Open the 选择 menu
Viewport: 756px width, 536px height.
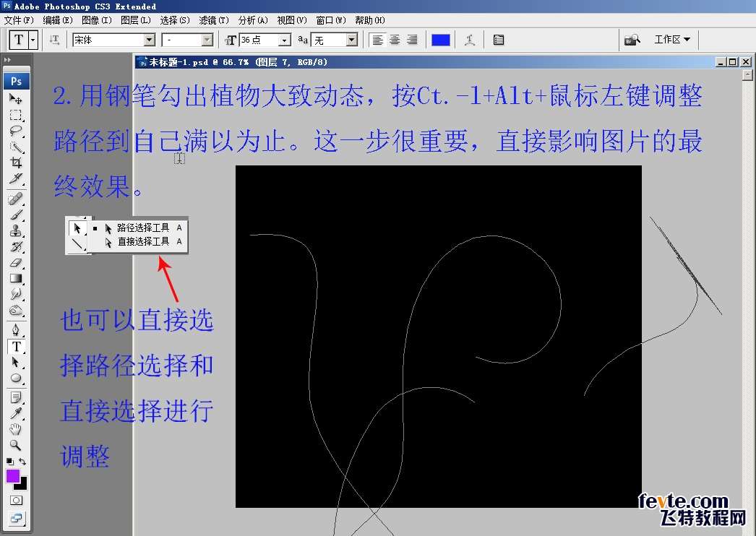click(175, 20)
